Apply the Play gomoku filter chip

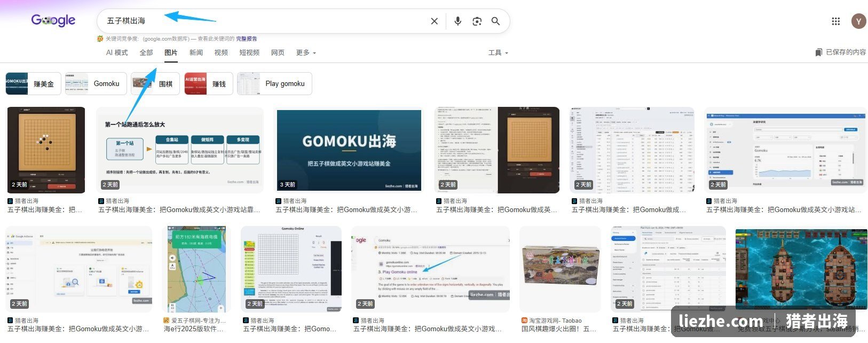274,83
